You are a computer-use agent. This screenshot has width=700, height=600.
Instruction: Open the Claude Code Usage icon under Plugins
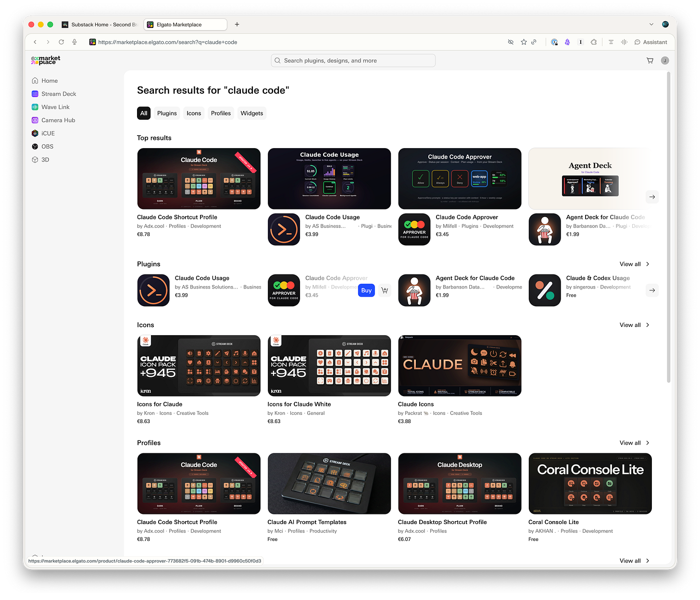click(153, 290)
